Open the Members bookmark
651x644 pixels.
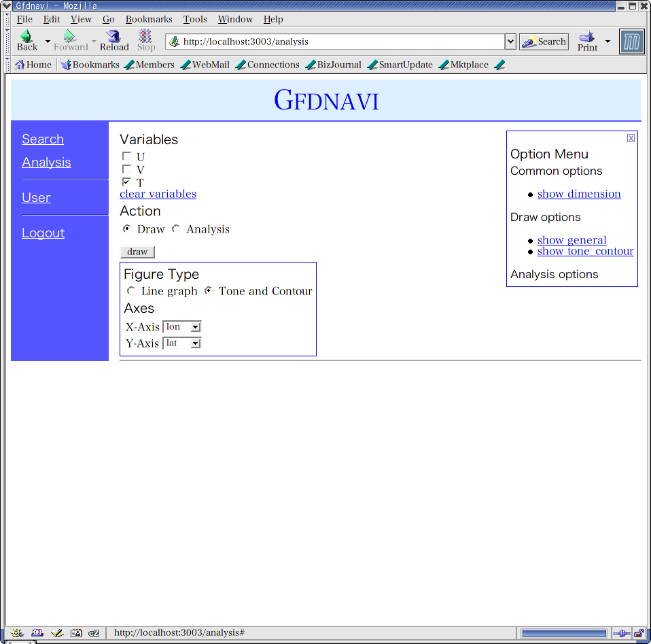pyautogui.click(x=149, y=65)
